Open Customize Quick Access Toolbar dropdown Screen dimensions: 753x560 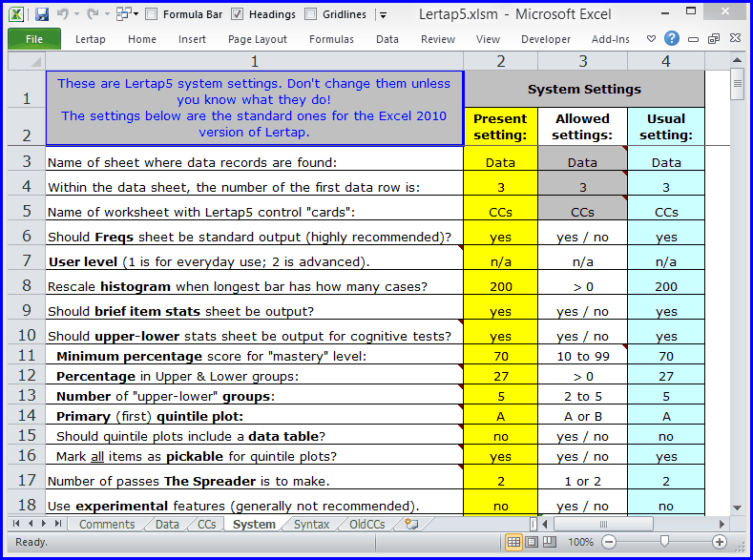[x=383, y=15]
